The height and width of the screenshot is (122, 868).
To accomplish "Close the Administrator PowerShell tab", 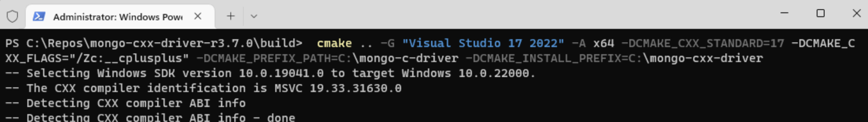I will (198, 16).
